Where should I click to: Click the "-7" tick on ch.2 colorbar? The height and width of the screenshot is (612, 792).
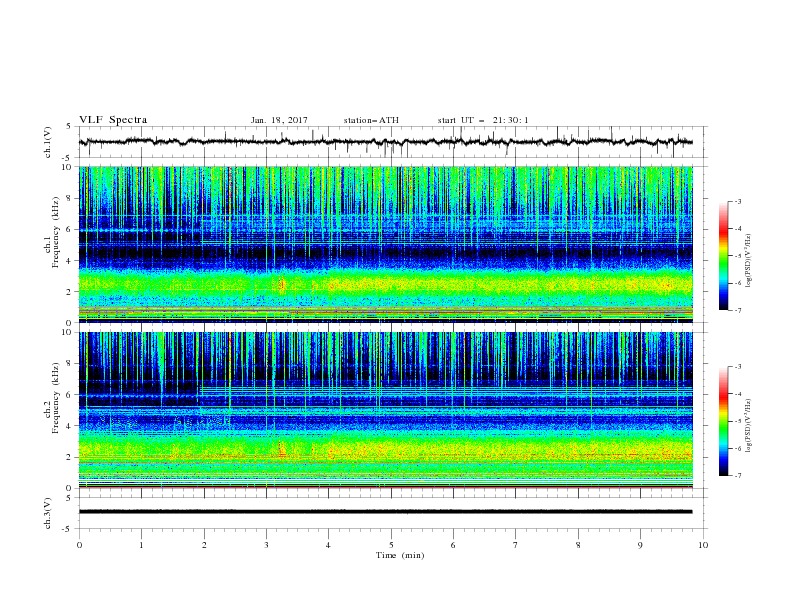click(737, 475)
